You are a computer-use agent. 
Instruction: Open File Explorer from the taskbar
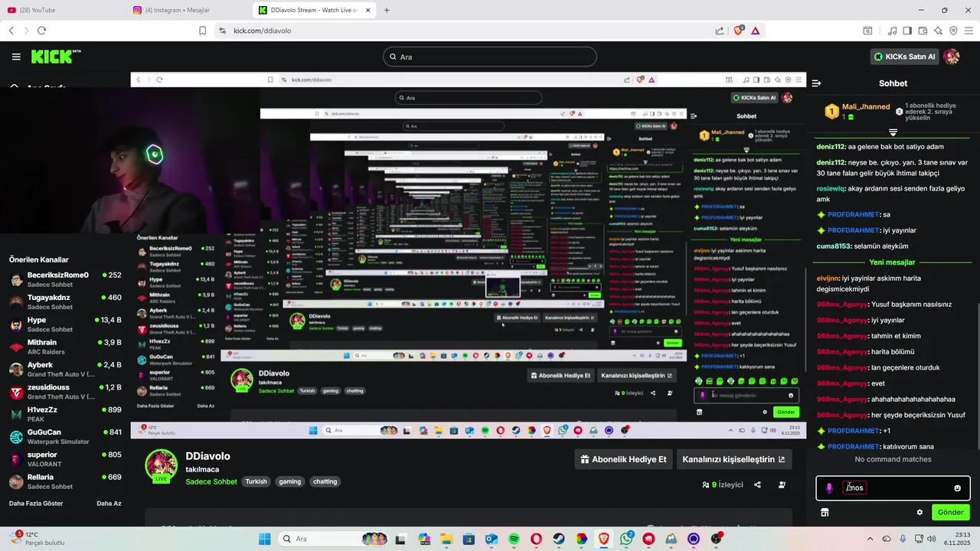(x=446, y=539)
